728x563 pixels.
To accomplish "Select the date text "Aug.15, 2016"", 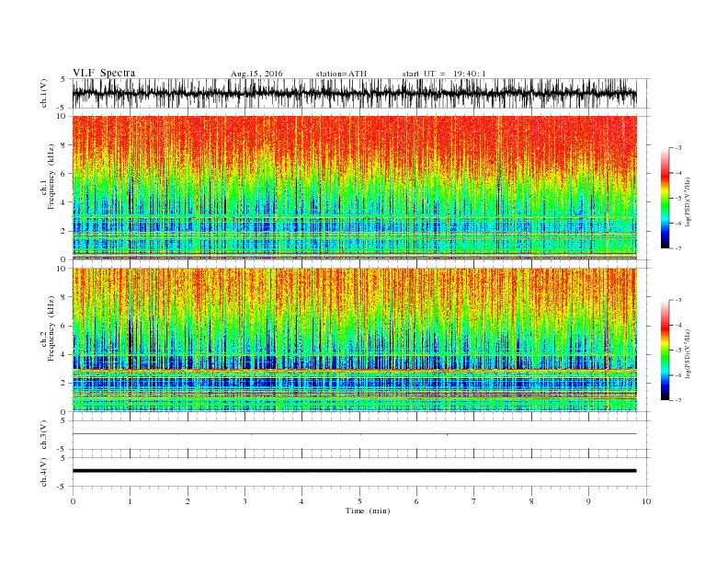I will pos(256,74).
